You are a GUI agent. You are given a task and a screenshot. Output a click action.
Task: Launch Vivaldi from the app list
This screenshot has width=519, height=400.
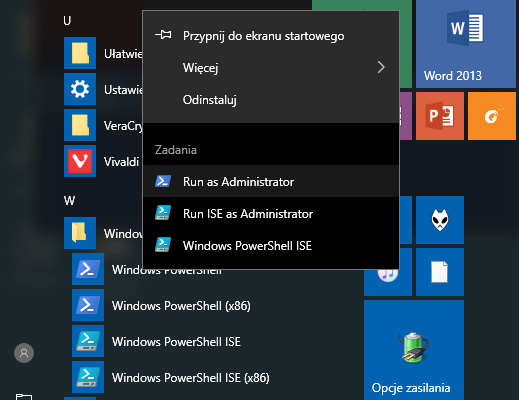tap(80, 161)
